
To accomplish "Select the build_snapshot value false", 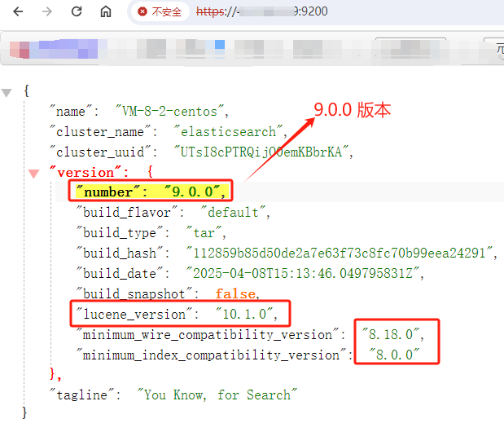I will point(235,293).
